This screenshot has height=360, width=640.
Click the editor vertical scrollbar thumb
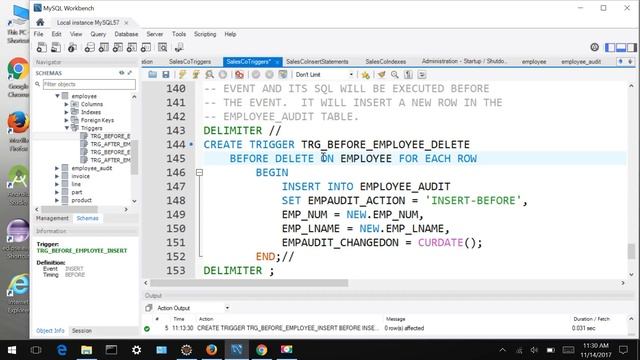pyautogui.click(x=631, y=251)
